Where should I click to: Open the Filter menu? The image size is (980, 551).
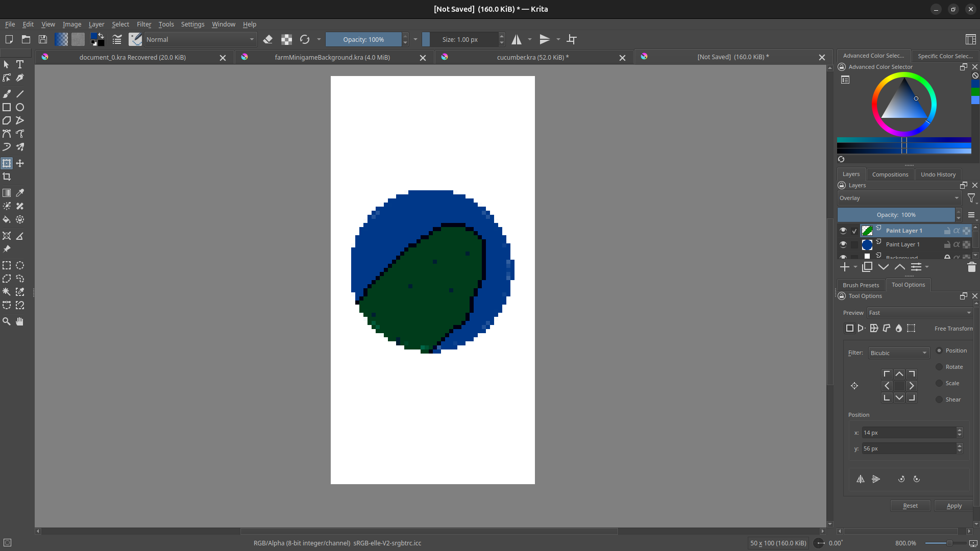[144, 24]
